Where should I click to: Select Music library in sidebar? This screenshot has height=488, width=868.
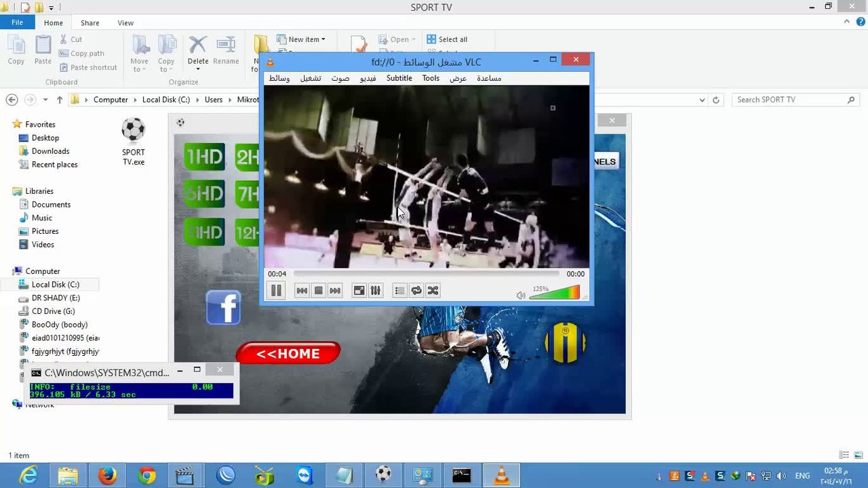click(41, 218)
